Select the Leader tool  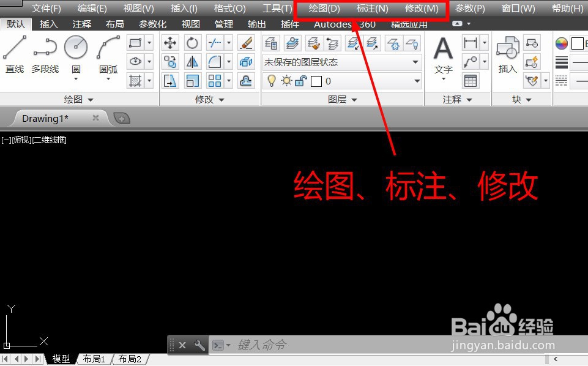tap(471, 61)
